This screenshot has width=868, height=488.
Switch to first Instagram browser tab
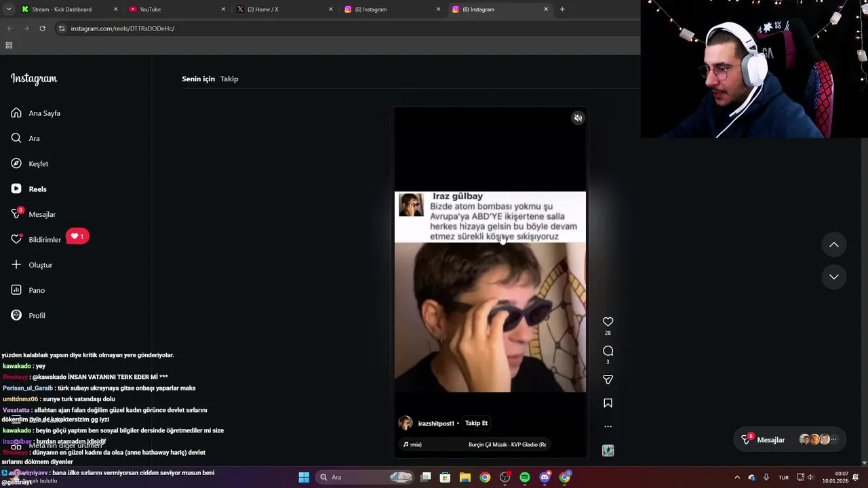coord(392,9)
